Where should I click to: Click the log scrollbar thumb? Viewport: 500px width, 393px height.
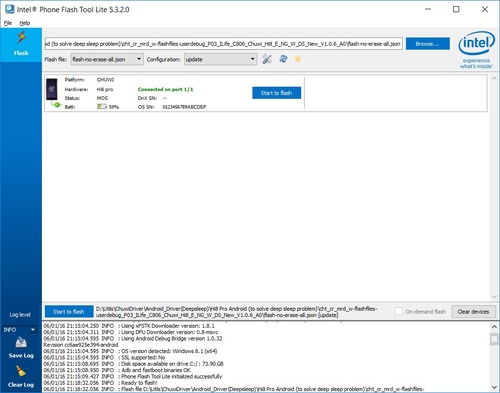coord(494,340)
